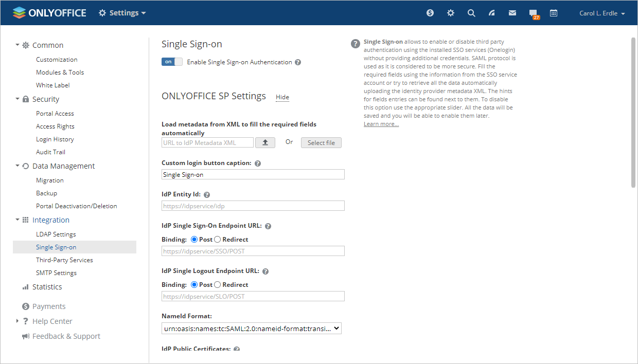Open Payments in sidebar
Screen dimensions: 638x364
49,306
